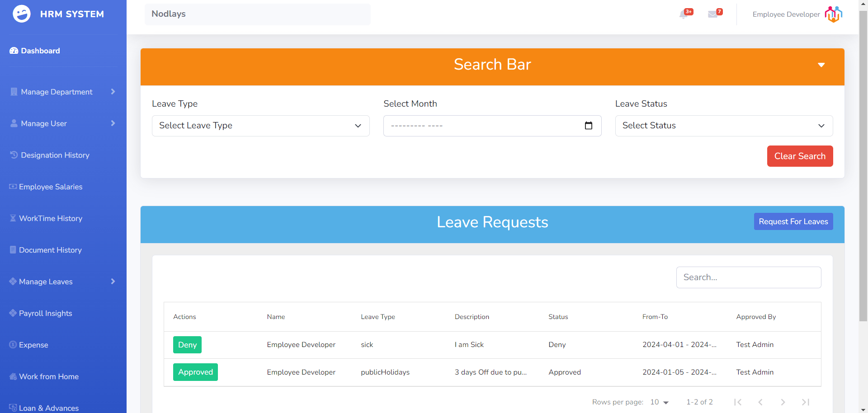
Task: Select the 2024-01-05 date range cell
Action: click(679, 372)
